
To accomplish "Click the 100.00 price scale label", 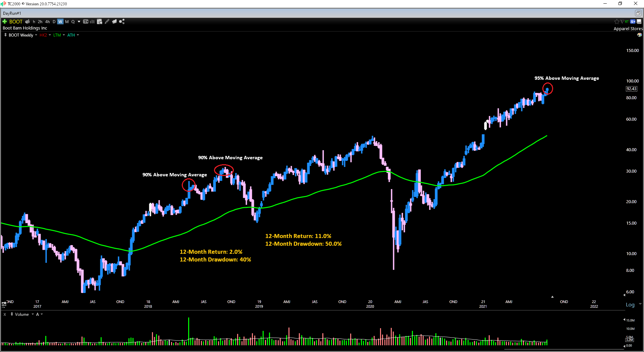I will coord(632,81).
